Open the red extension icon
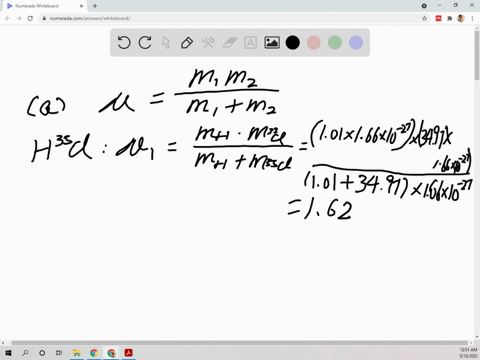480x360 pixels. click(438, 18)
